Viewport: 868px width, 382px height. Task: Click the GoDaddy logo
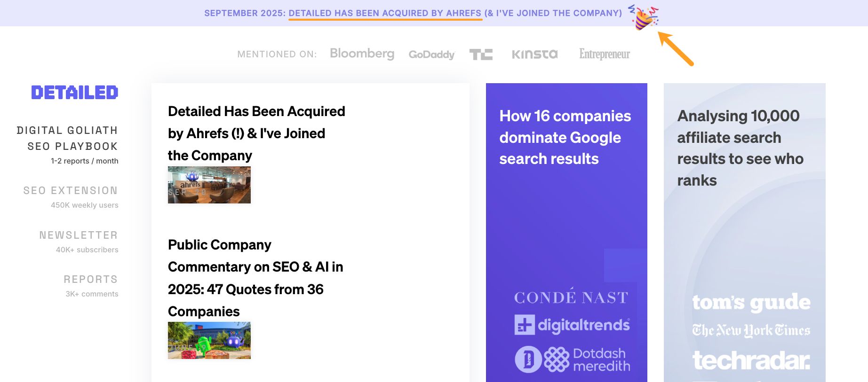tap(431, 55)
